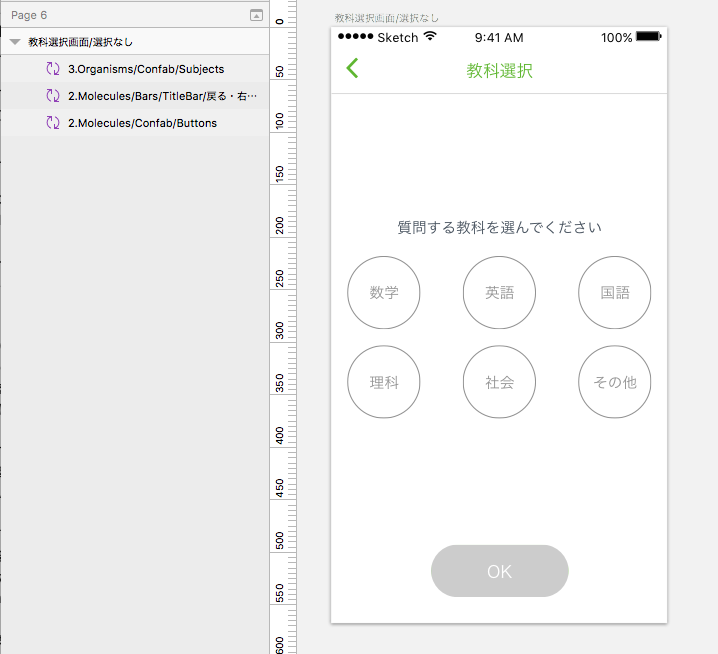
Task: Click the signal dots in status bar
Action: click(355, 36)
